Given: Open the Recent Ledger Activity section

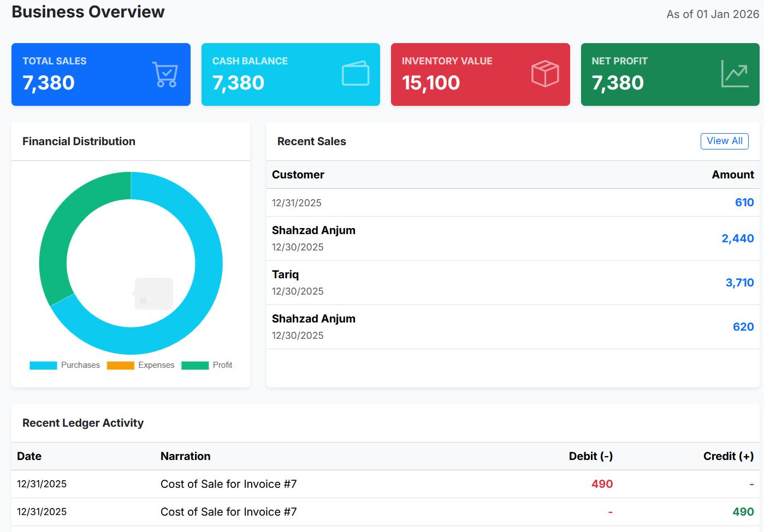Looking at the screenshot, I should point(82,423).
